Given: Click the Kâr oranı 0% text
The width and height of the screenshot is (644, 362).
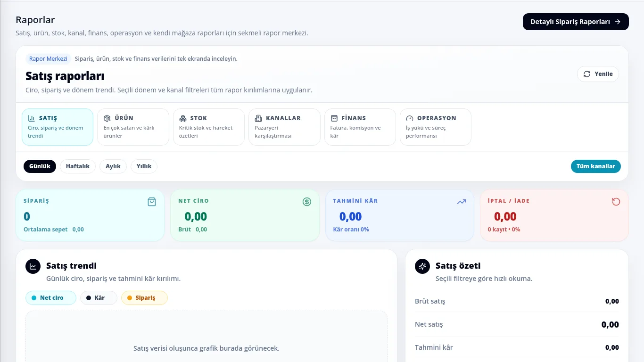Looking at the screenshot, I should tap(351, 230).
